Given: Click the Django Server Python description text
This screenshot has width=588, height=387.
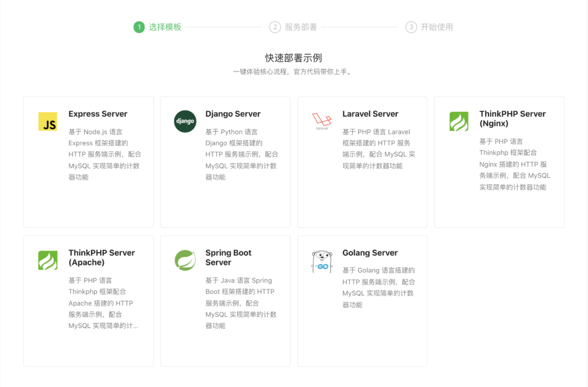Looking at the screenshot, I should coord(242,154).
